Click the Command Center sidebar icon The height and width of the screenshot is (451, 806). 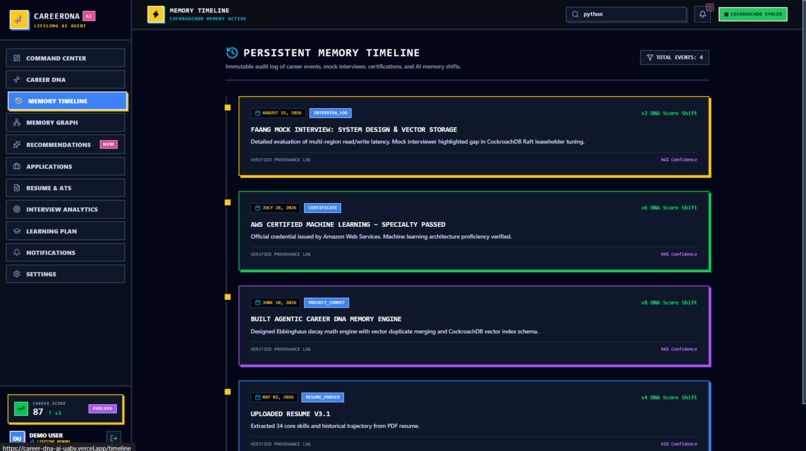pyautogui.click(x=16, y=58)
